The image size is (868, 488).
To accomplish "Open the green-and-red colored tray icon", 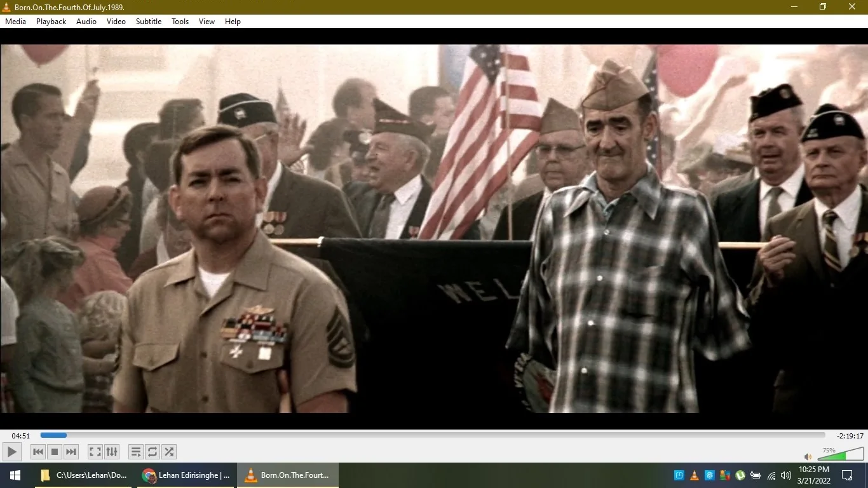I will [x=725, y=475].
